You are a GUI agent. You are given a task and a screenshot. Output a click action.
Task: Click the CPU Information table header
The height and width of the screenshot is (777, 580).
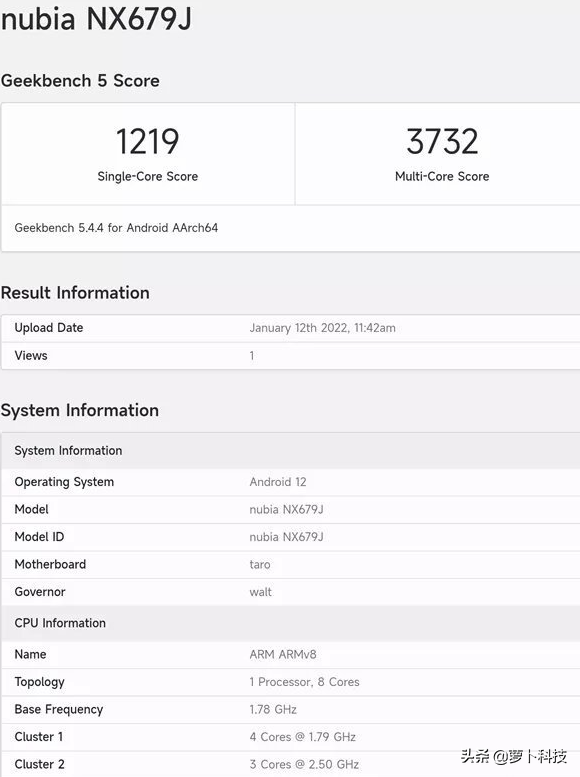290,623
